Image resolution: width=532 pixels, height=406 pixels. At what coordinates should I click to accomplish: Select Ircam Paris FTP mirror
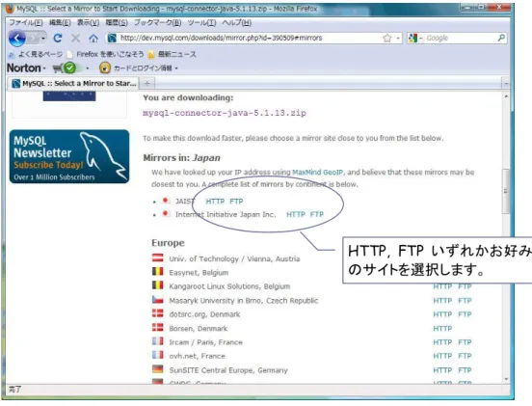pyautogui.click(x=465, y=342)
